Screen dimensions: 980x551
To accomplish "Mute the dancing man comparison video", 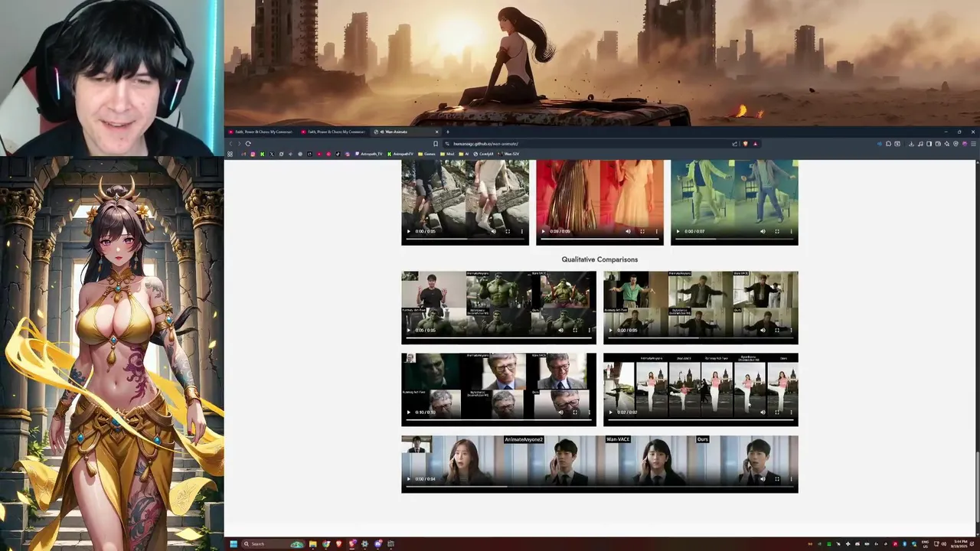I will pos(763,330).
